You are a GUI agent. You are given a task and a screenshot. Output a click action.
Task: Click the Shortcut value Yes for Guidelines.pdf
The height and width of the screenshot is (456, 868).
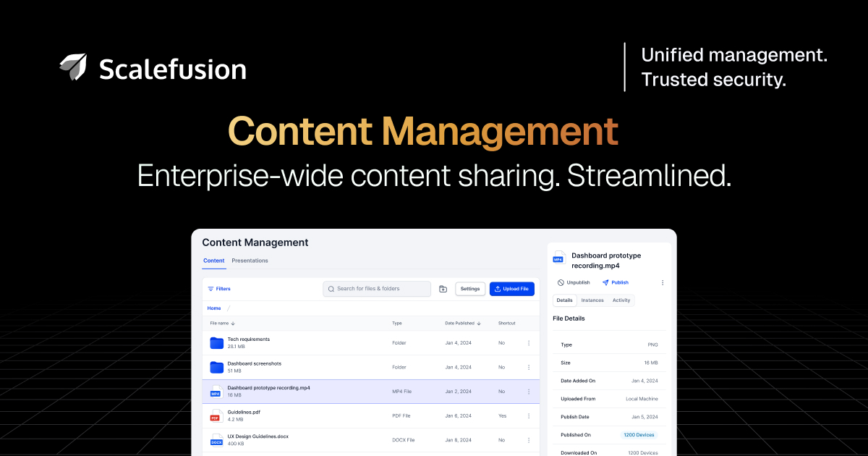[x=503, y=416]
